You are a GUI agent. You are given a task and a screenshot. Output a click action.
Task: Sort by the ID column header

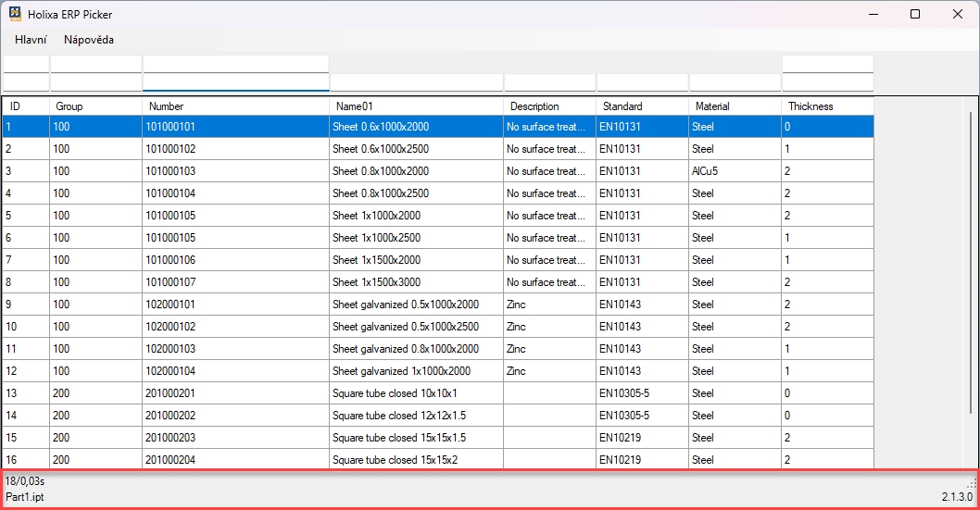(x=25, y=106)
